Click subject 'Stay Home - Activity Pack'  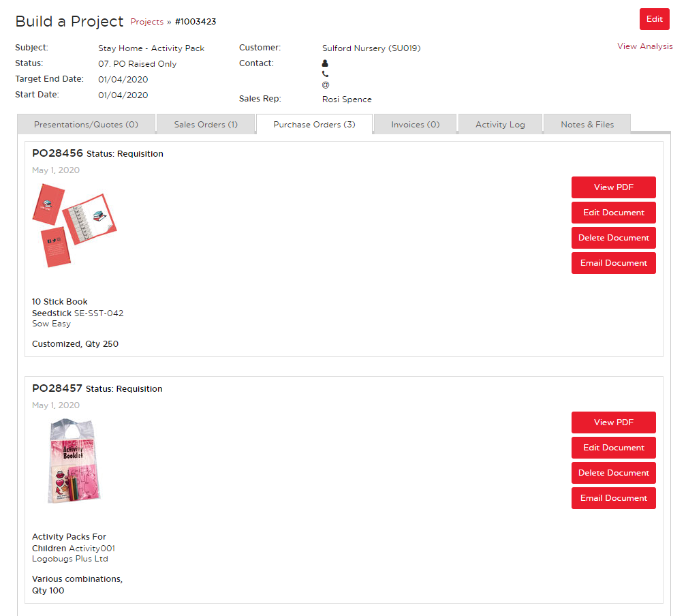tap(151, 48)
